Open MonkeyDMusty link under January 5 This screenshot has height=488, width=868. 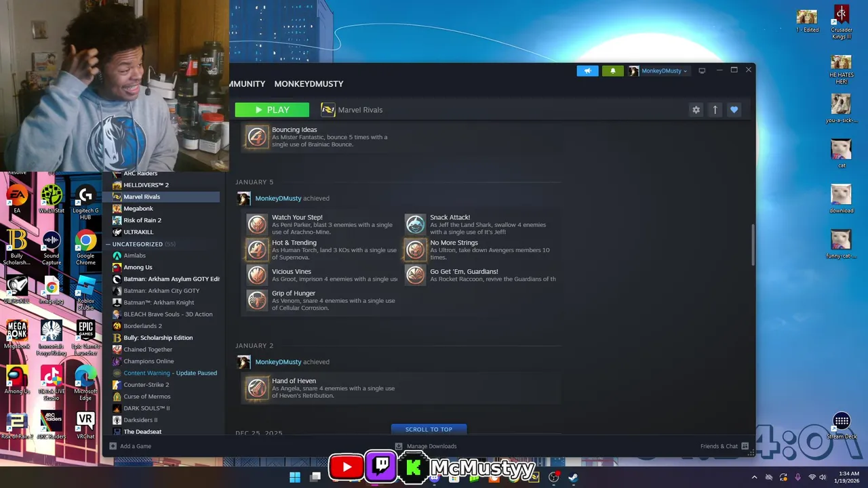[278, 199]
